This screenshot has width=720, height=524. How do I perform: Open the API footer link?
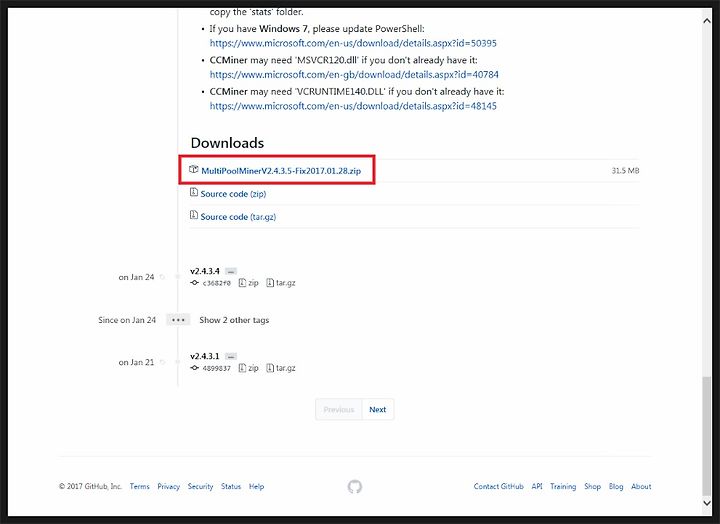pos(537,486)
